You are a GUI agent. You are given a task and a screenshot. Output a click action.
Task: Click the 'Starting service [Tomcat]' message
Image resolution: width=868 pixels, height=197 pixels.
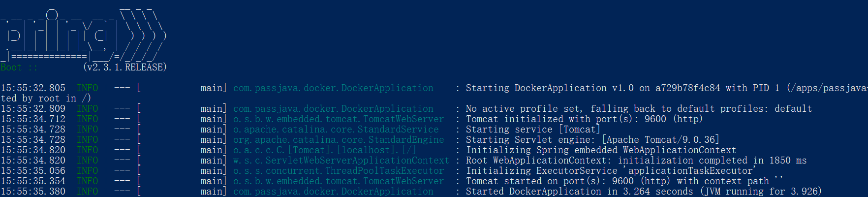533,130
